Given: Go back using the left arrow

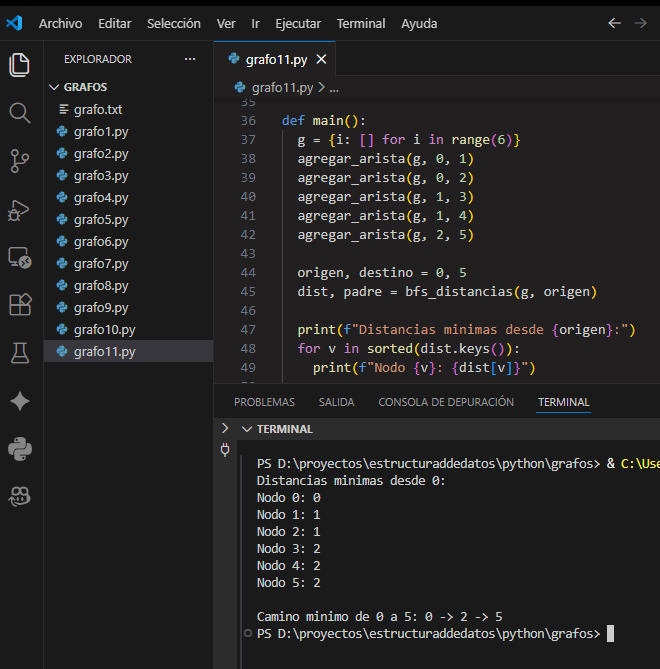Looking at the screenshot, I should pyautogui.click(x=614, y=23).
